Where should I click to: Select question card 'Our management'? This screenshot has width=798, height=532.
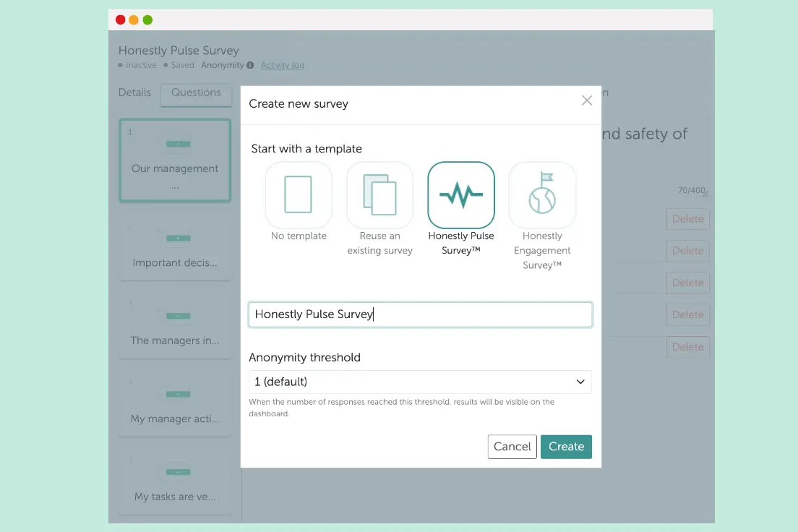(175, 160)
